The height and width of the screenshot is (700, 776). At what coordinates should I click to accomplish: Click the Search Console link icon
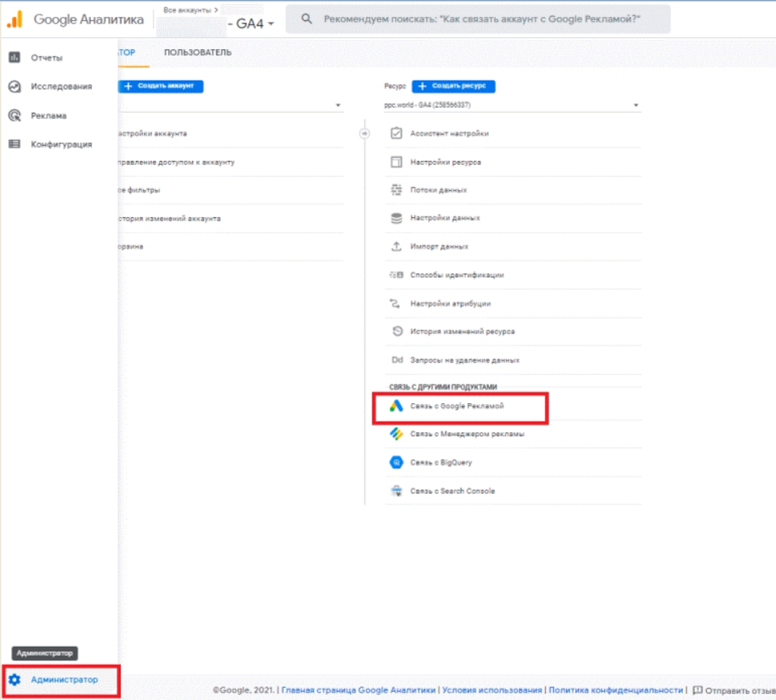(396, 491)
